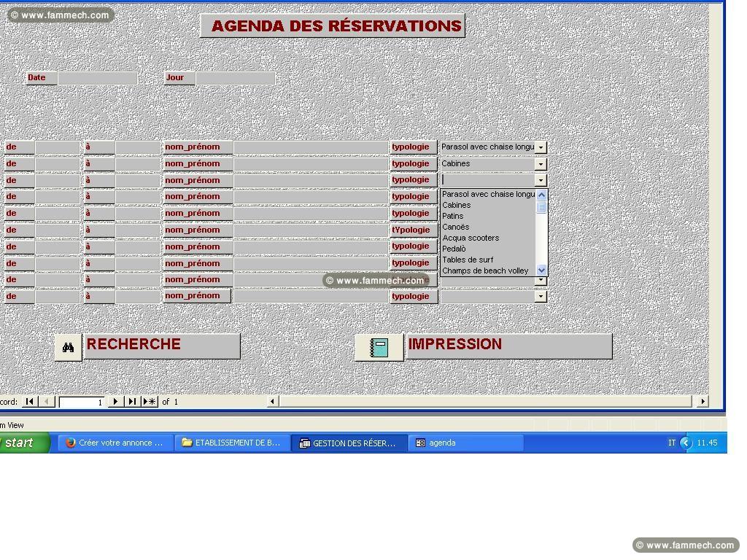The height and width of the screenshot is (560, 747).
Task: Click à time field in Parasol row
Action: coord(137,147)
